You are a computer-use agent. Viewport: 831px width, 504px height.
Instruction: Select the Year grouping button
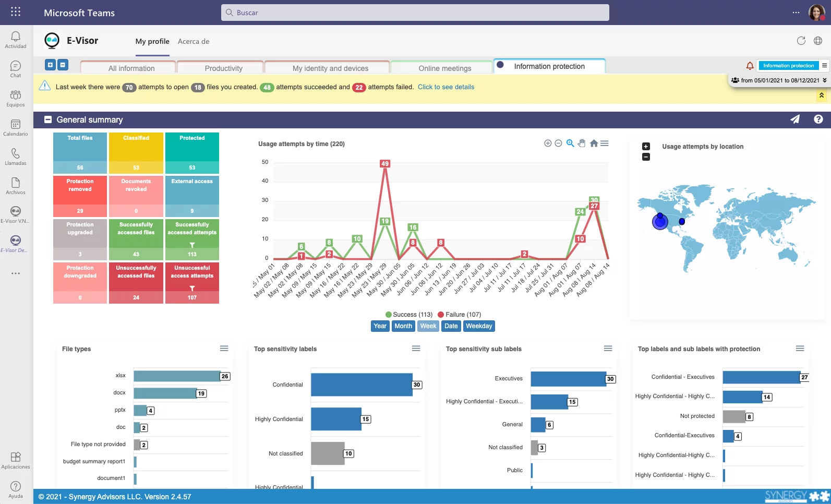tap(380, 326)
